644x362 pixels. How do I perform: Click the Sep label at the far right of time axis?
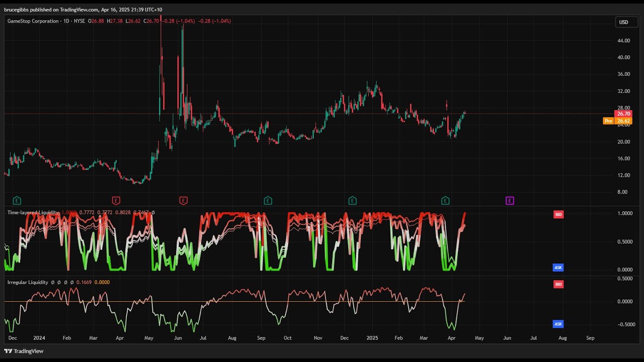590,338
